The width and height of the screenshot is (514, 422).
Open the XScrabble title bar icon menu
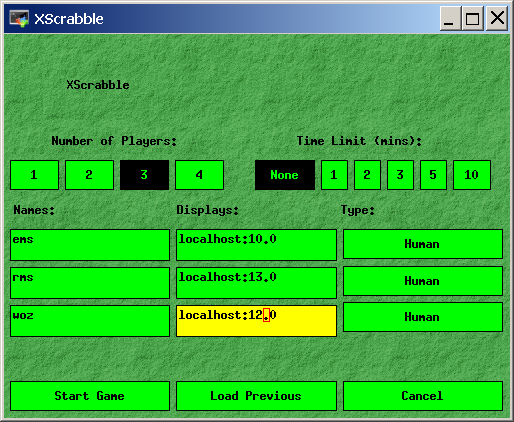coord(19,18)
